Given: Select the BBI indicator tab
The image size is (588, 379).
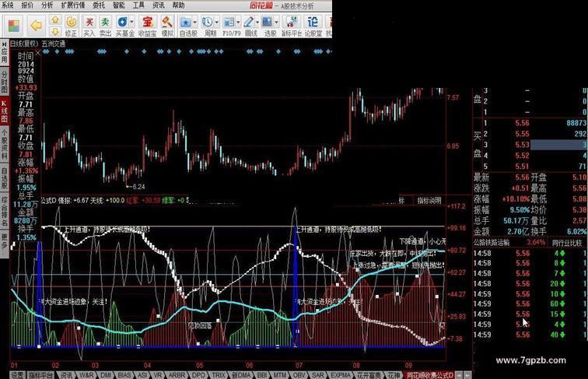Looking at the screenshot, I should pos(262,375).
